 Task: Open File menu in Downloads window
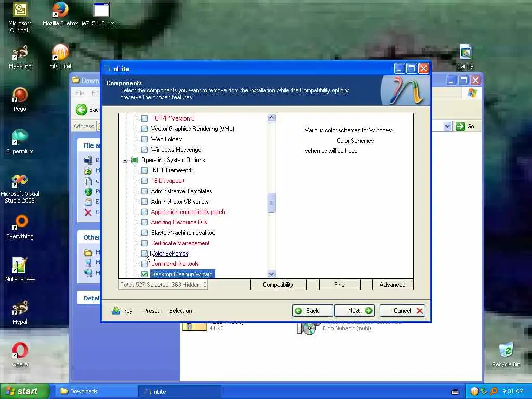click(79, 93)
